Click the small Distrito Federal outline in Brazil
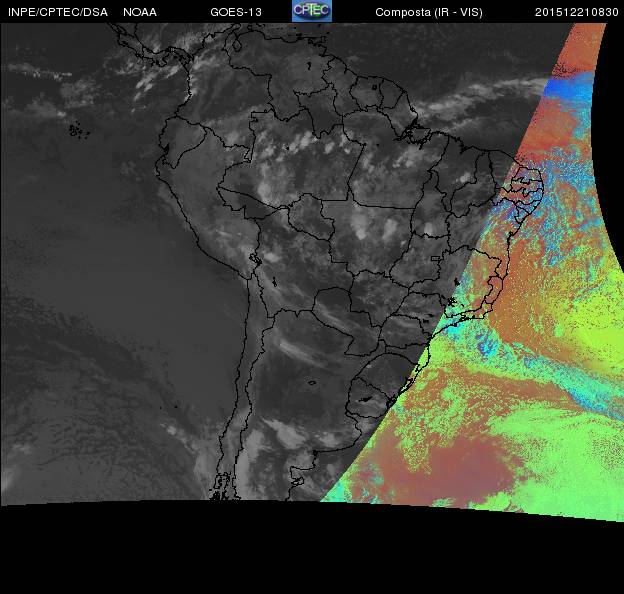 pyautogui.click(x=436, y=256)
